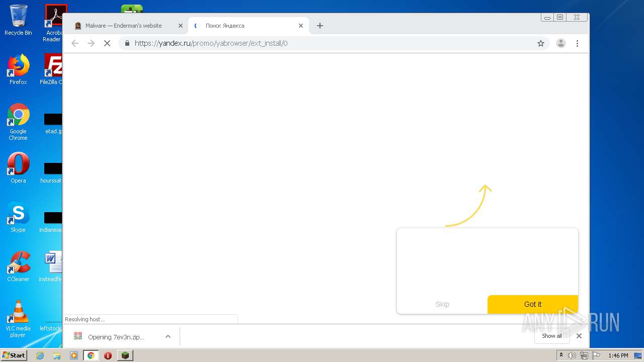
Task: Stop loading the page
Action: pos(107,43)
